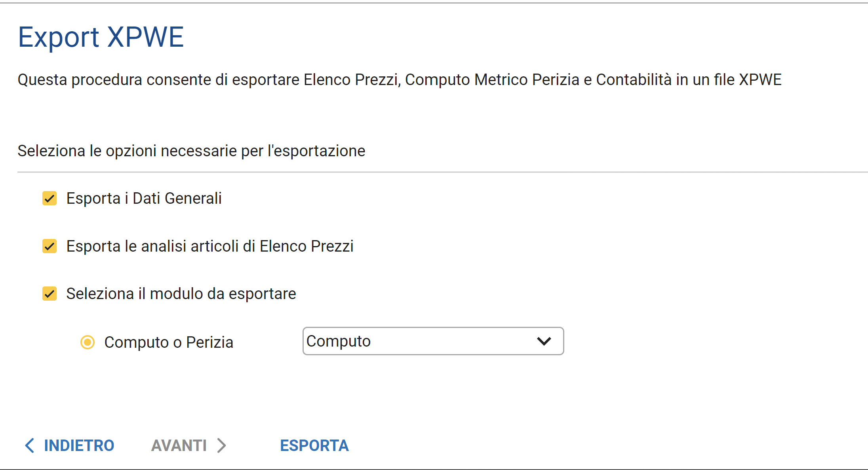Click the Computo value in the combo box
This screenshot has height=470, width=868.
pyautogui.click(x=339, y=341)
